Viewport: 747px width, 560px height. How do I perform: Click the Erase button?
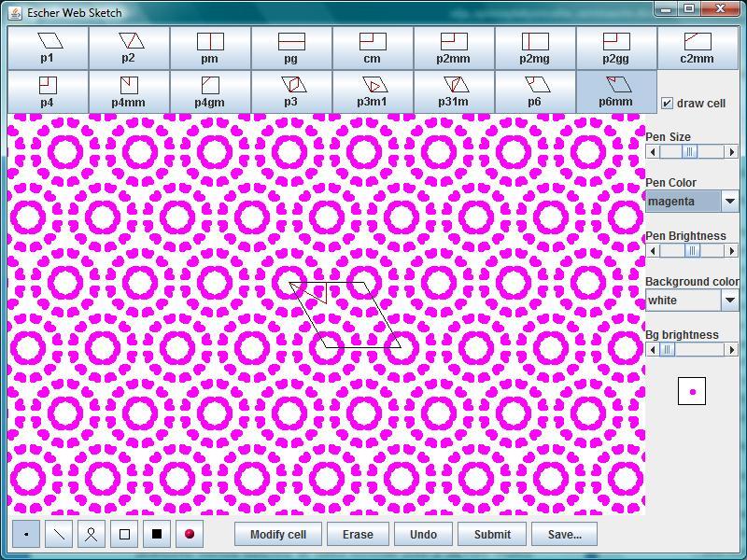(x=358, y=534)
